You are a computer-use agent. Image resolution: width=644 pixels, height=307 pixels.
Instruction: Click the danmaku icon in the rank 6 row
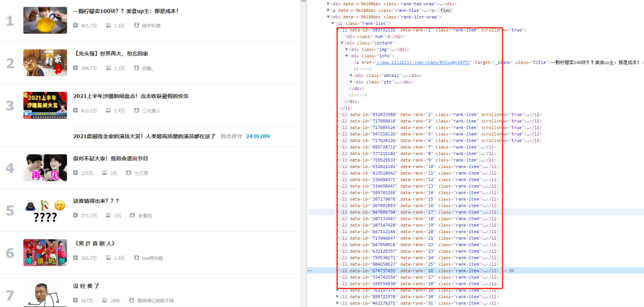coord(109,258)
